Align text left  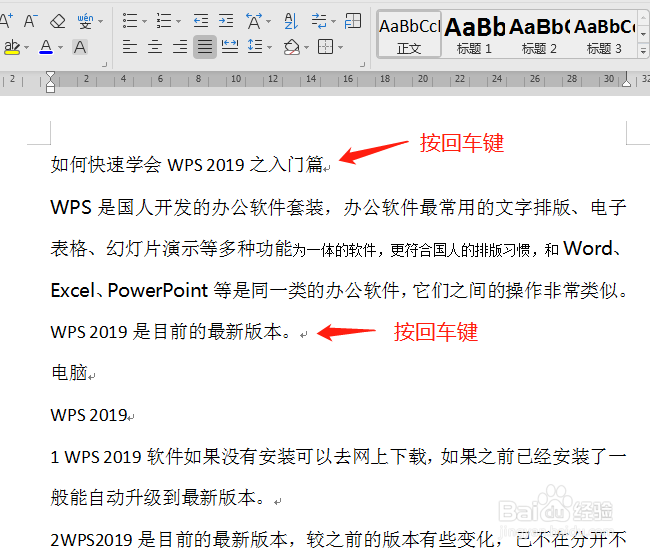tap(130, 47)
